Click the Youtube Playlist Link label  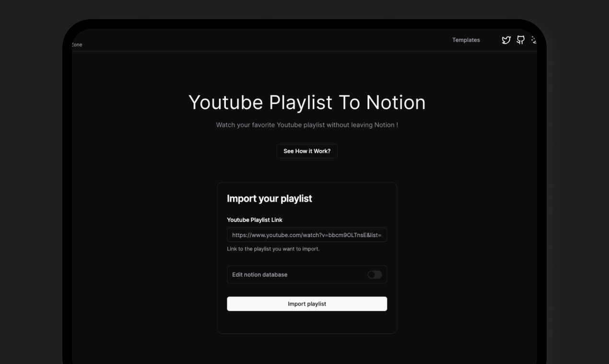click(255, 220)
